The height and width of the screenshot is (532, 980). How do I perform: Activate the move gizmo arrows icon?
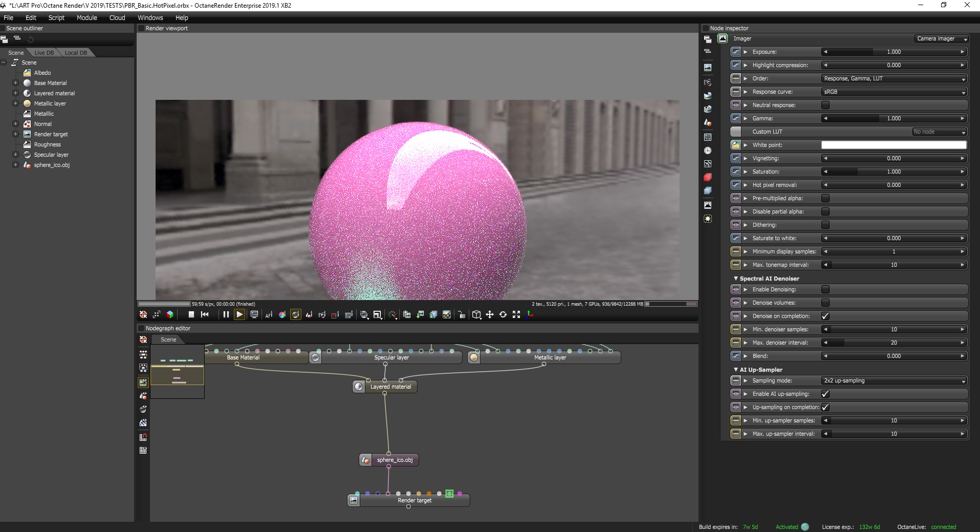490,315
